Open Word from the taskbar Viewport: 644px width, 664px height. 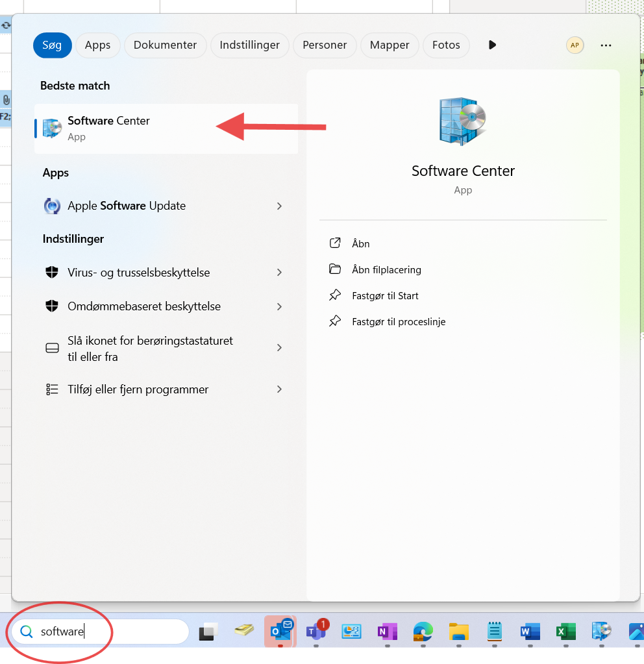coord(530,632)
